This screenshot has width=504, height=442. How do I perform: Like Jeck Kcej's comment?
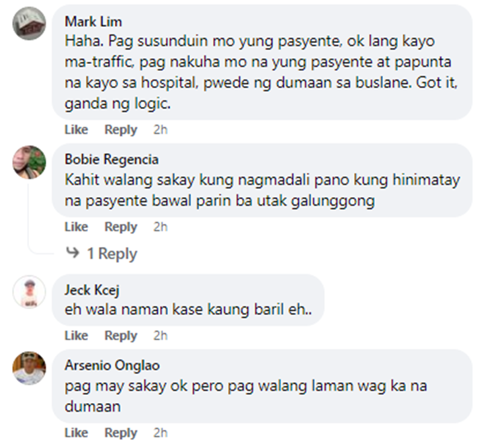(x=76, y=336)
